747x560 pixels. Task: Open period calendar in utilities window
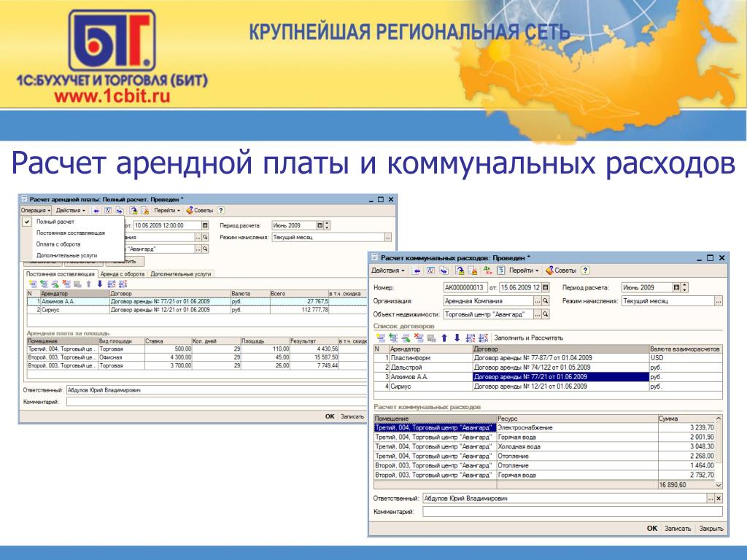pyautogui.click(x=676, y=287)
